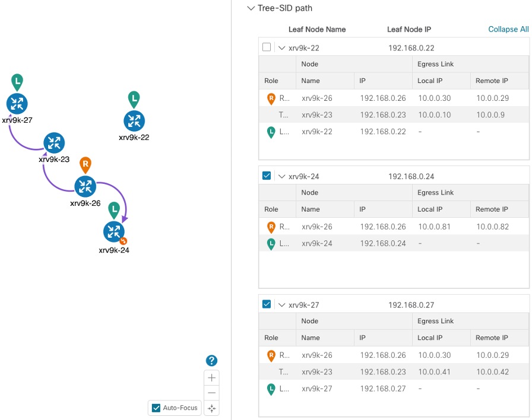Select the xrv9k-24 node icon
Image resolution: width=532 pixels, height=420 pixels.
pyautogui.click(x=114, y=231)
